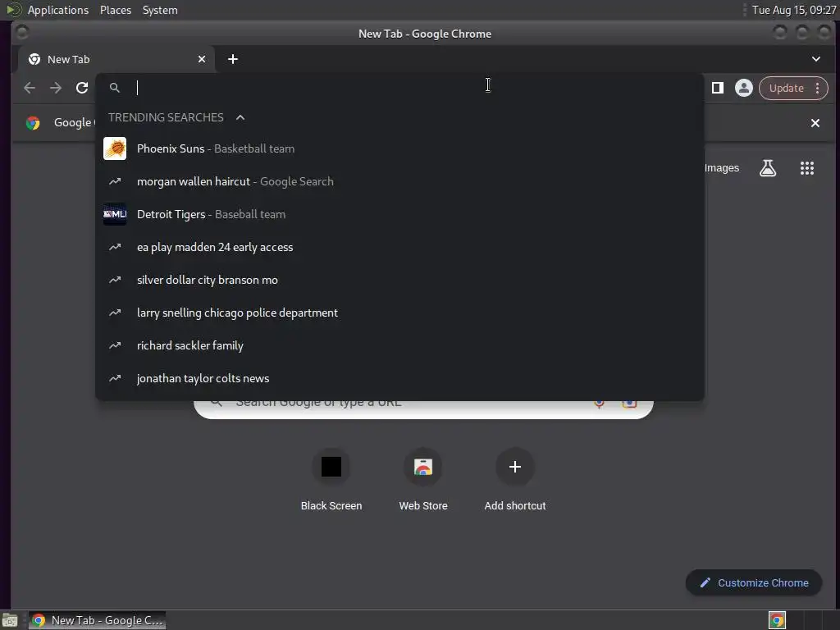This screenshot has width=840, height=630.
Task: Choose the Phoenix Suns suggestion
Action: click(399, 148)
